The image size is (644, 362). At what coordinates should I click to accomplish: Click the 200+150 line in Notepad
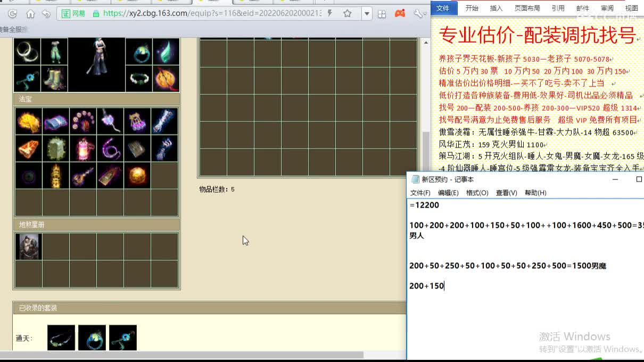[x=426, y=286]
